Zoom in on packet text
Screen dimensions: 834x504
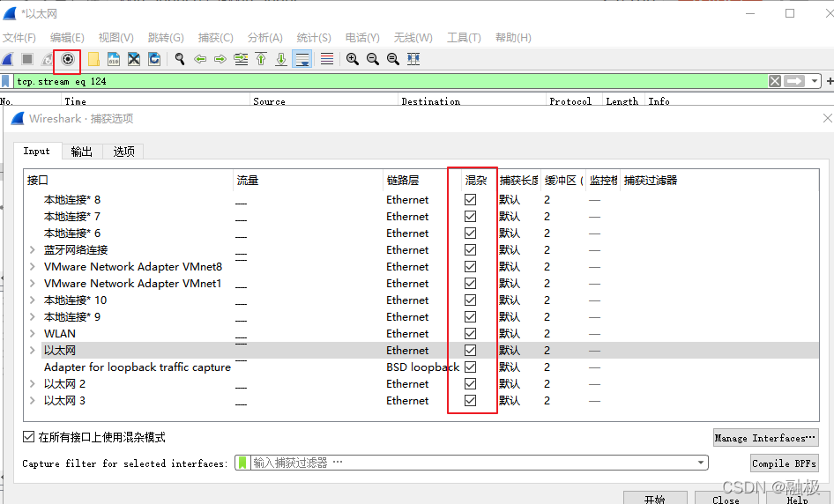coord(352,59)
